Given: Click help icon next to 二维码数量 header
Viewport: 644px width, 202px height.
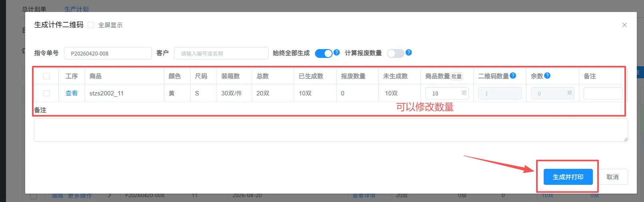Looking at the screenshot, I should pyautogui.click(x=513, y=75).
